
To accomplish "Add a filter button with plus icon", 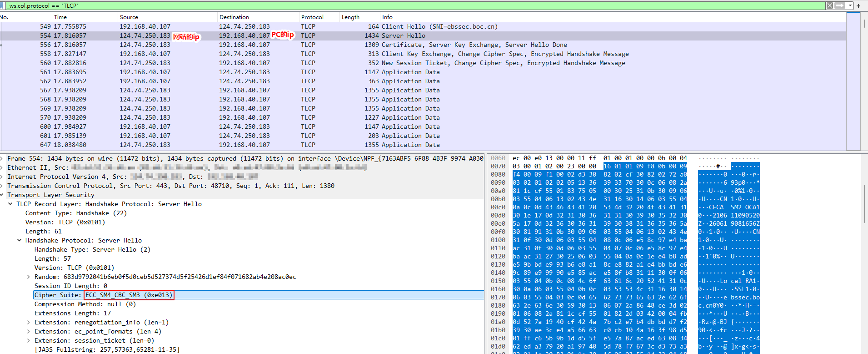I will coord(858,6).
